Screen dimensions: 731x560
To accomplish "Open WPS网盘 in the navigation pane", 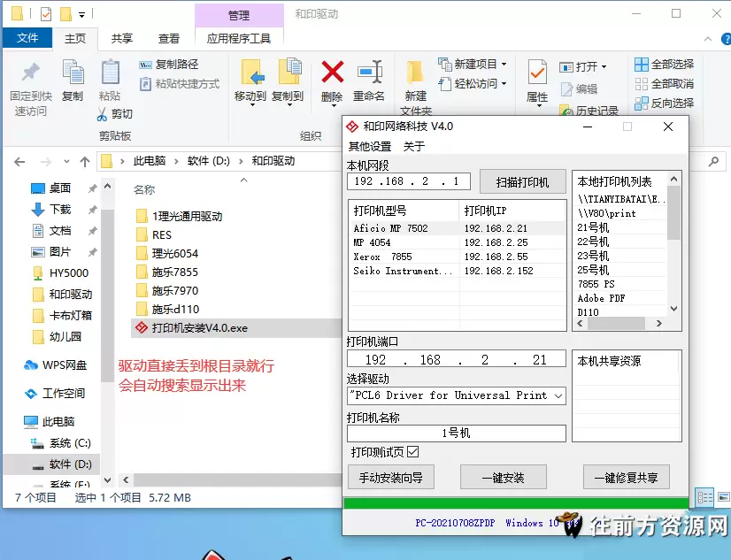I will [x=56, y=365].
